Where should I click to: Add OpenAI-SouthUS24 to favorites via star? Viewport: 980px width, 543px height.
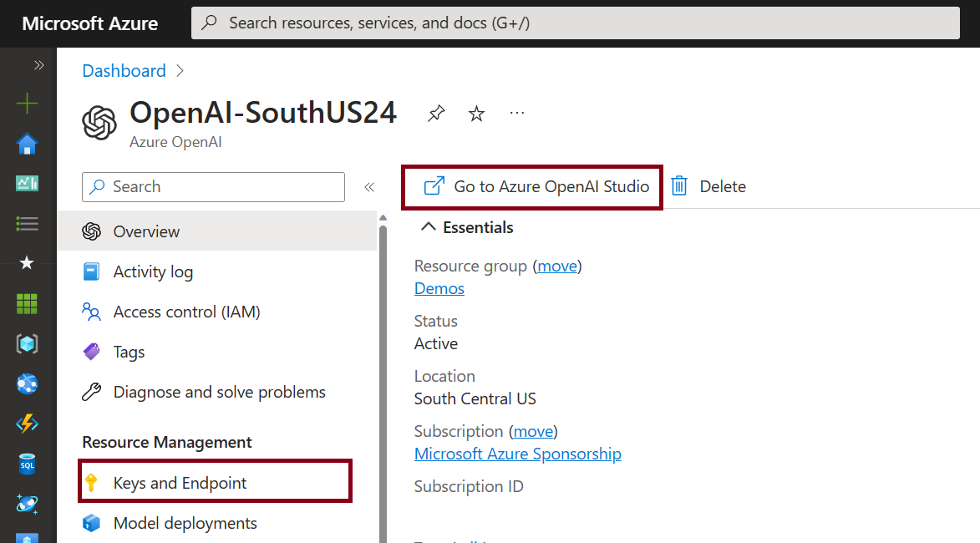point(475,113)
